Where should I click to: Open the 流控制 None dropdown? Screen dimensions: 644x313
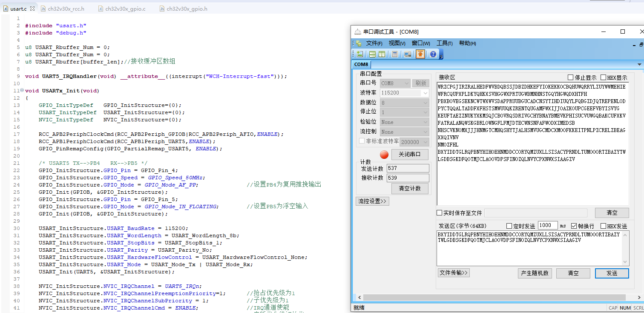(404, 132)
